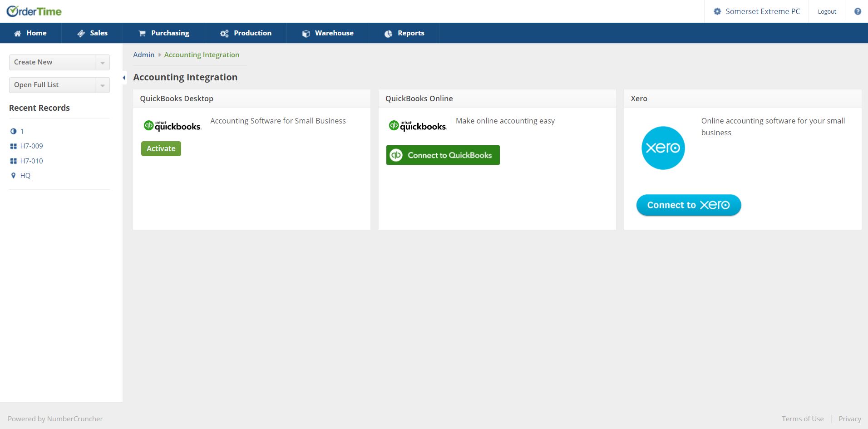Click the grid icon beside H7-009

(13, 146)
